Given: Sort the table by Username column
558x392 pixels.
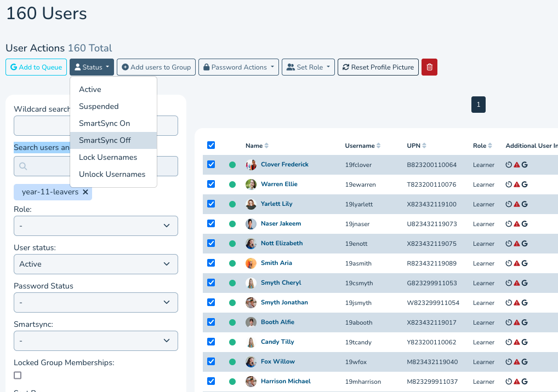Looking at the screenshot, I should pos(379,146).
